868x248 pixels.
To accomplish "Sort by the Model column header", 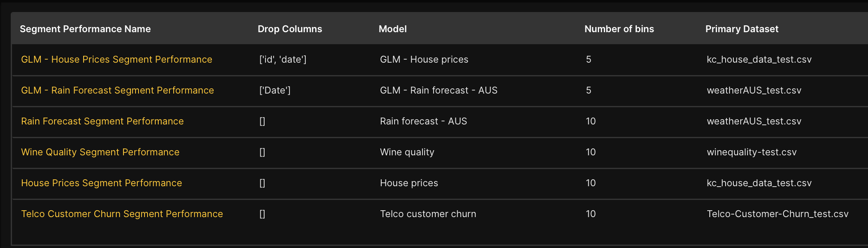I will pyautogui.click(x=392, y=29).
